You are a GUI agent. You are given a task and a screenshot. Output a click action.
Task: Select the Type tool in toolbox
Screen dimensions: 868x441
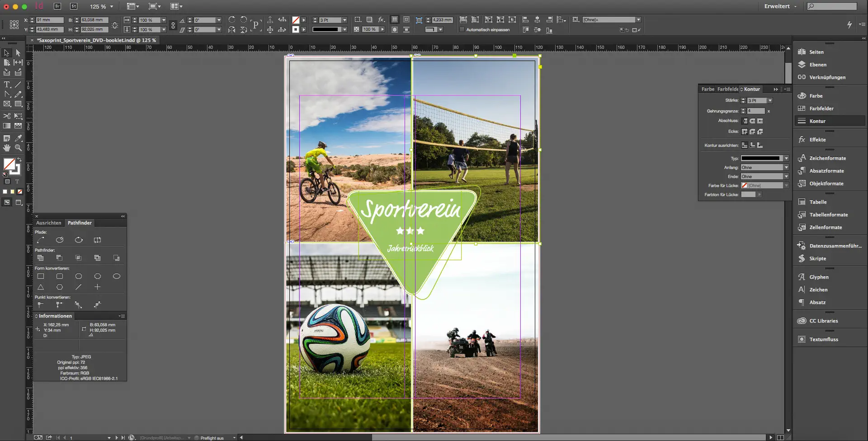click(7, 84)
